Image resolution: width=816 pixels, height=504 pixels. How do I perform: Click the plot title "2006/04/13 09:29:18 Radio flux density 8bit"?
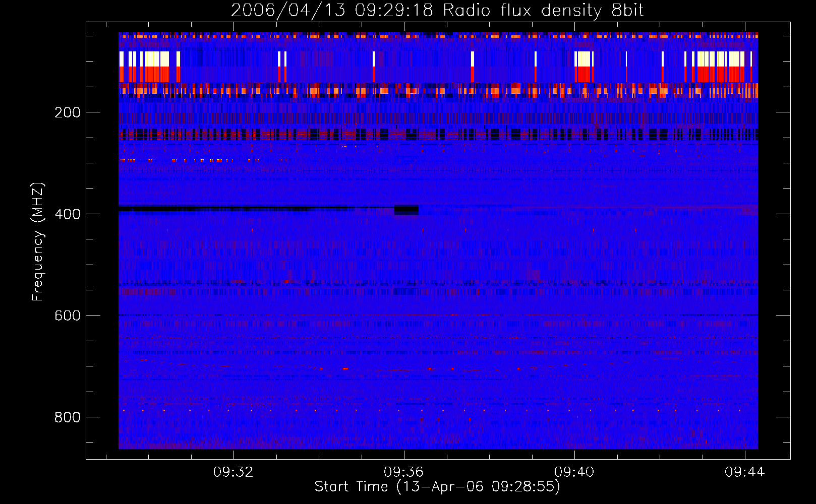(437, 11)
